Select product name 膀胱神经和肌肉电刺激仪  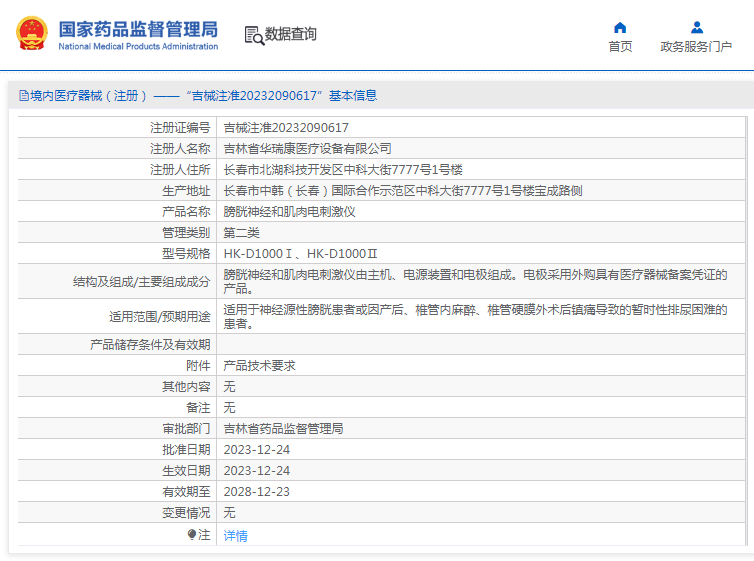point(289,212)
